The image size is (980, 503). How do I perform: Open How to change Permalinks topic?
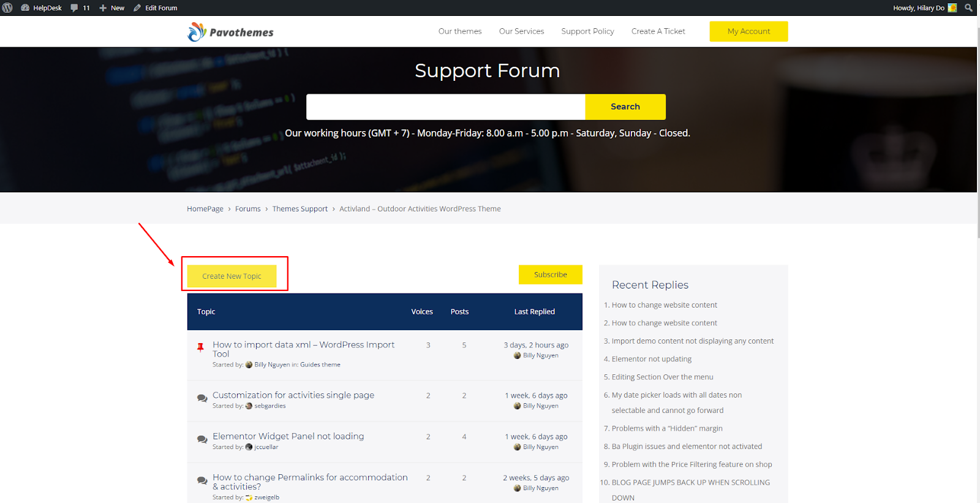click(x=310, y=482)
